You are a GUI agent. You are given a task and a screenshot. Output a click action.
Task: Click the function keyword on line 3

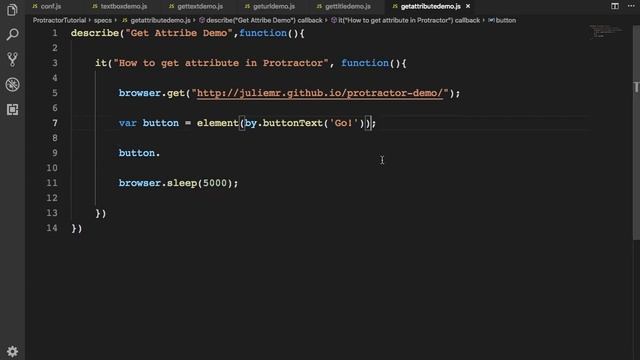coord(365,63)
